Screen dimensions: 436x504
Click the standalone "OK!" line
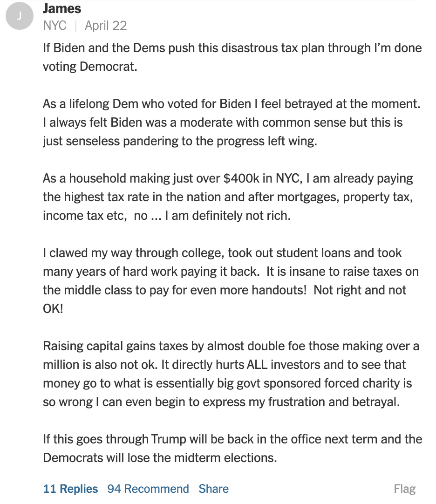point(53,308)
